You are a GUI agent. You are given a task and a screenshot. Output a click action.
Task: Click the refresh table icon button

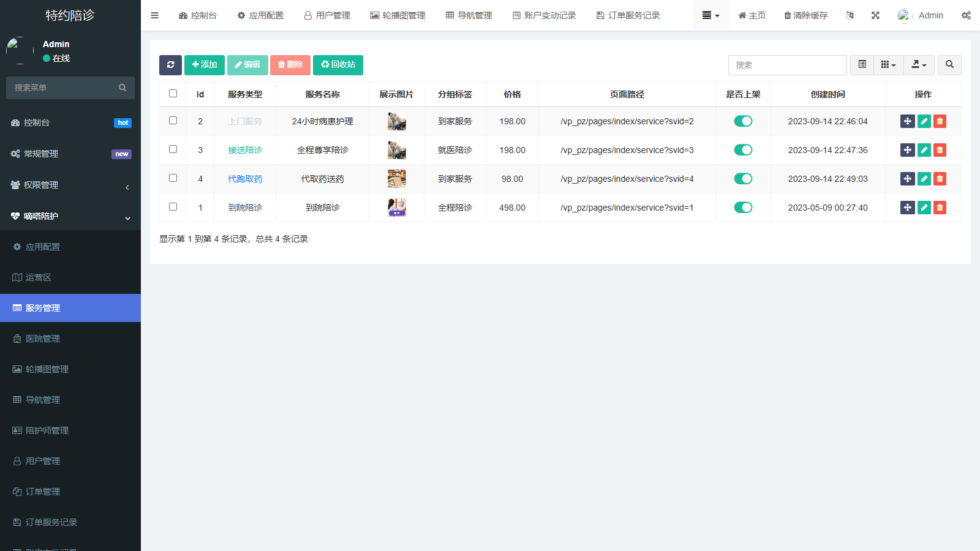[170, 65]
